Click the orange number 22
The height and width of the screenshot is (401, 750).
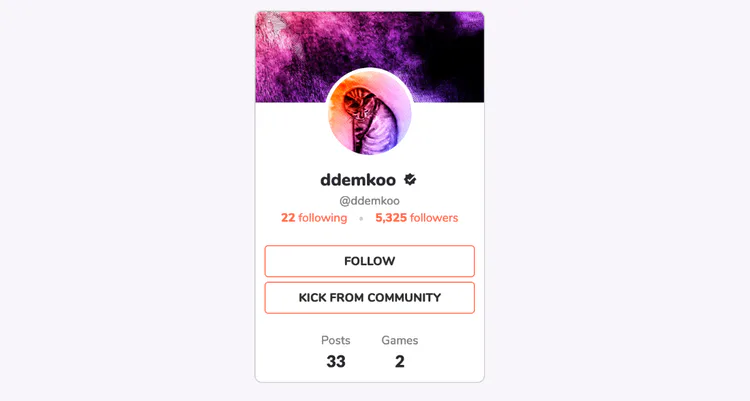click(288, 218)
